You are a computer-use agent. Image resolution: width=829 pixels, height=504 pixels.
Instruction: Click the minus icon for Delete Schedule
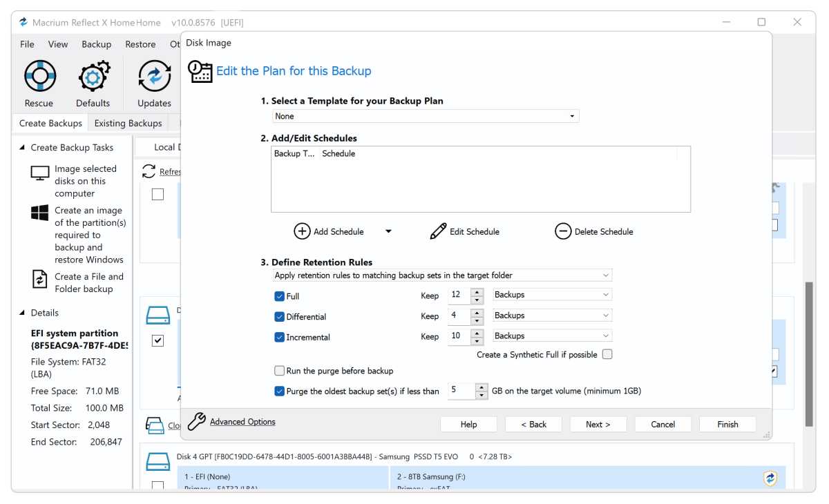(x=563, y=231)
